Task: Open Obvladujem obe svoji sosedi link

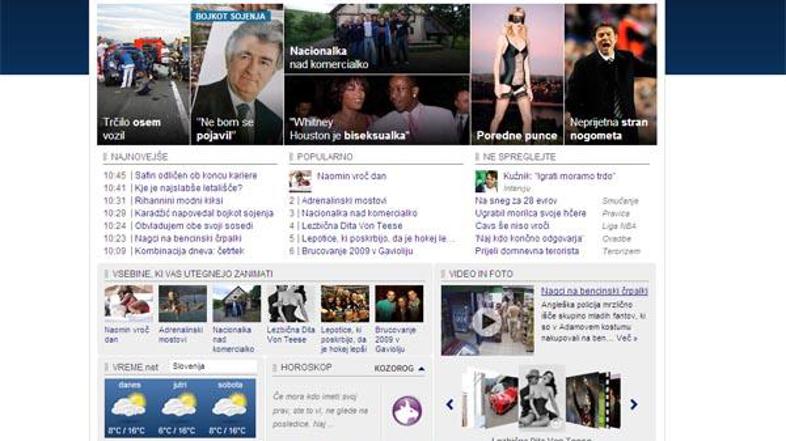Action: pyautogui.click(x=194, y=226)
